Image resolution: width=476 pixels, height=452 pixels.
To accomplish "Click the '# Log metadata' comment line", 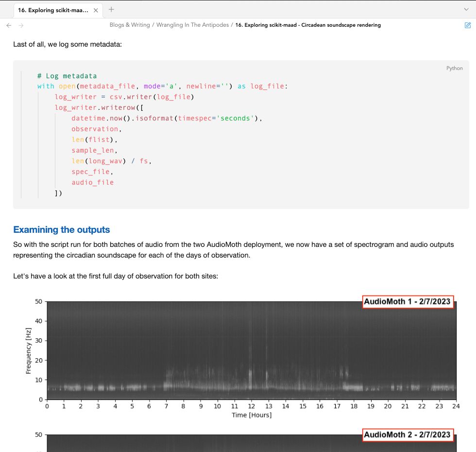I will click(67, 76).
